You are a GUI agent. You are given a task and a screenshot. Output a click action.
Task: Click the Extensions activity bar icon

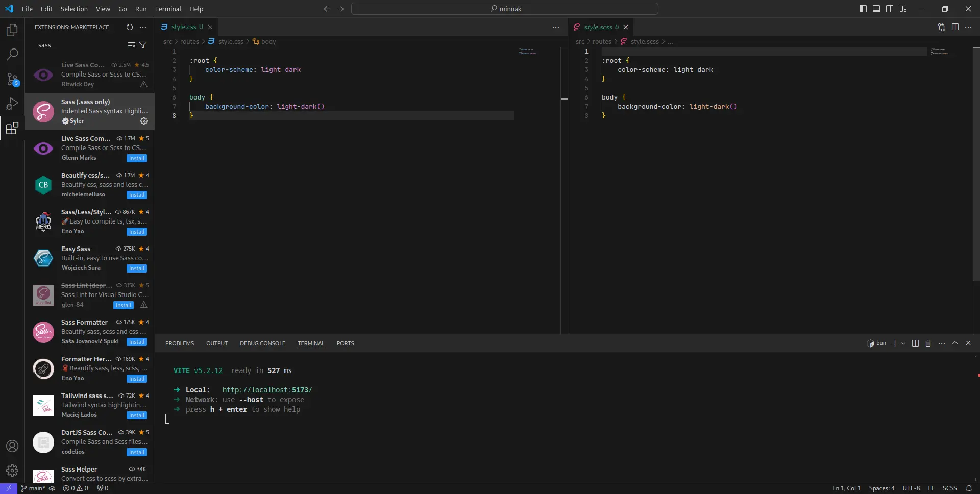[x=12, y=128]
